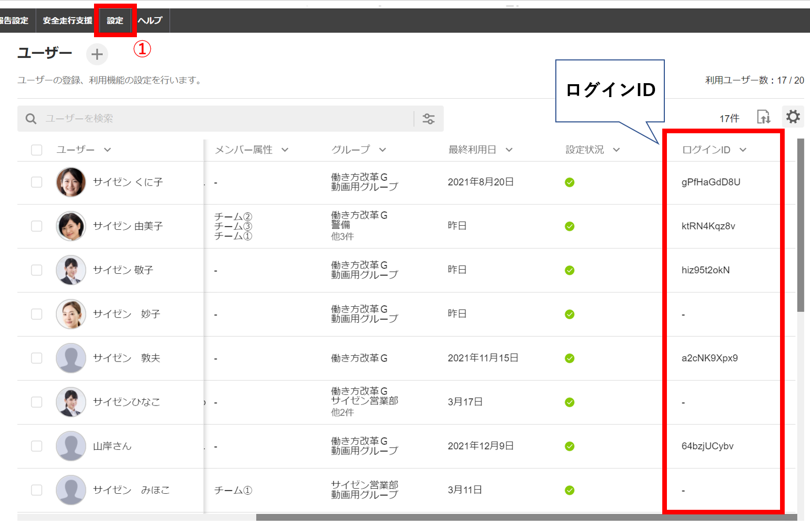Check the box for サイゼン 由美子
The height and width of the screenshot is (532, 810).
click(x=37, y=226)
